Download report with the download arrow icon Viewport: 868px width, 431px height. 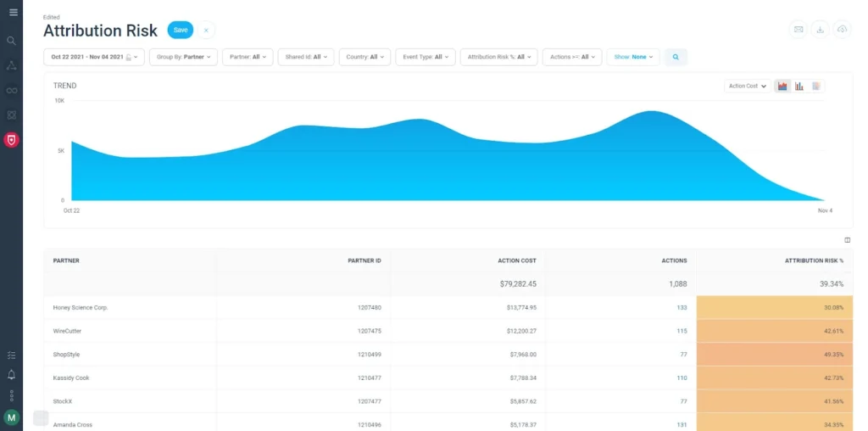(x=821, y=30)
